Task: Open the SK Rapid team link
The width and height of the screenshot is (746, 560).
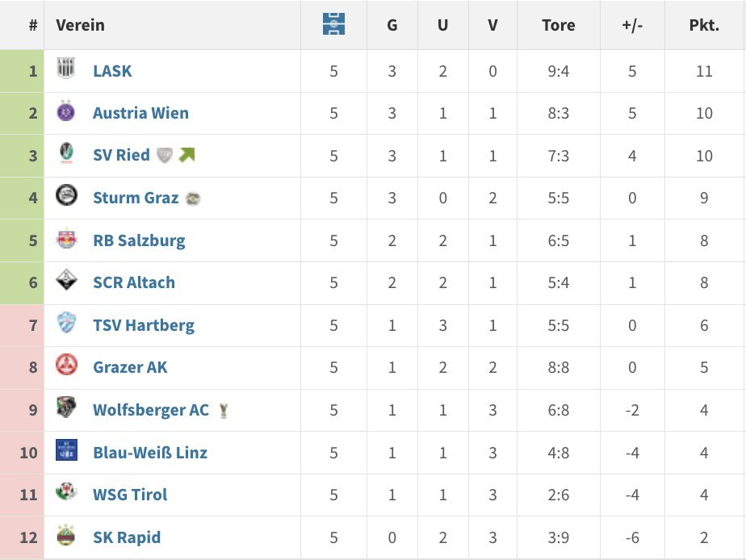Action: (127, 537)
